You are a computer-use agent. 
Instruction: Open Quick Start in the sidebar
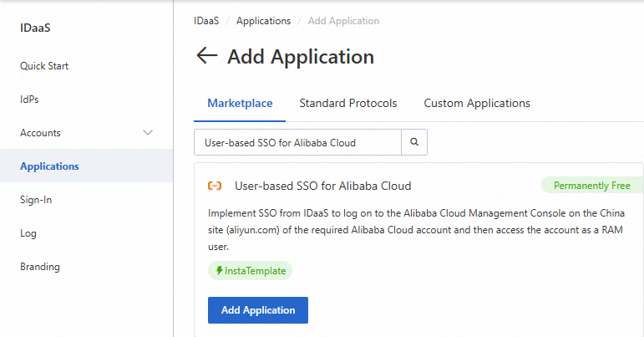tap(44, 66)
